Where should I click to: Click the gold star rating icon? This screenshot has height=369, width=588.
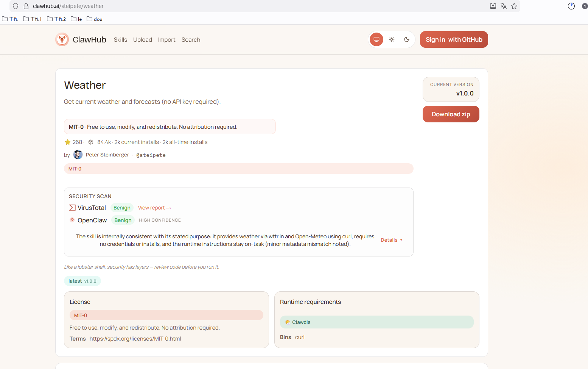tap(68, 142)
